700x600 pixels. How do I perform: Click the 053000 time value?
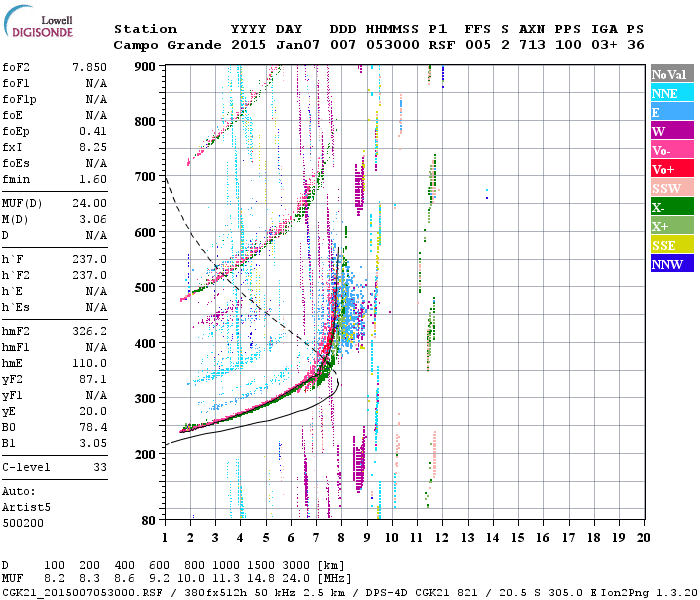[x=393, y=45]
